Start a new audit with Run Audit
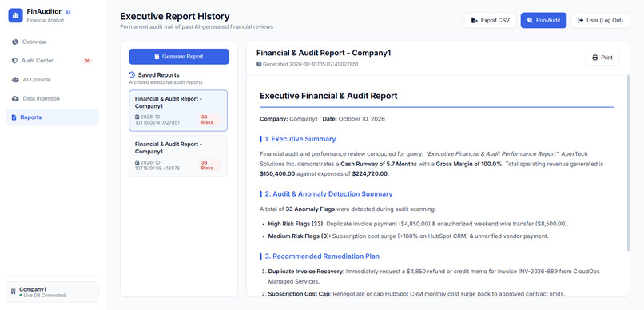Image resolution: width=644 pixels, height=310 pixels. pyautogui.click(x=543, y=20)
